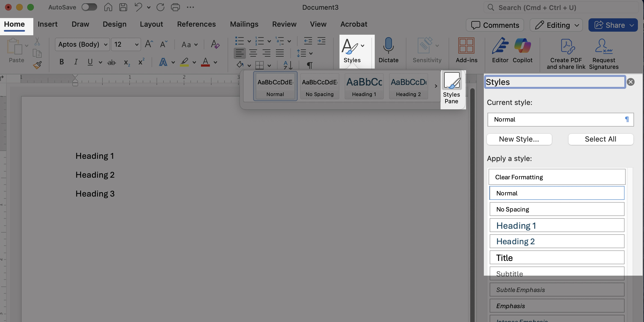Click the Format Painter brush icon
The height and width of the screenshot is (322, 644).
[37, 65]
